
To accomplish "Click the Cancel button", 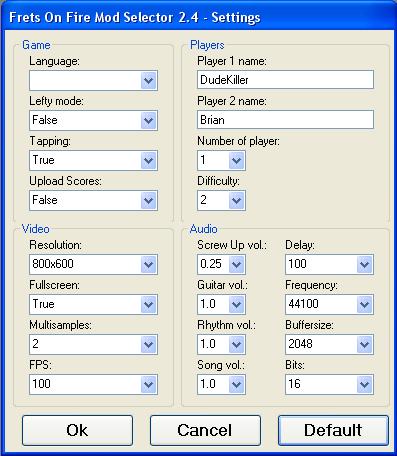I will [205, 430].
